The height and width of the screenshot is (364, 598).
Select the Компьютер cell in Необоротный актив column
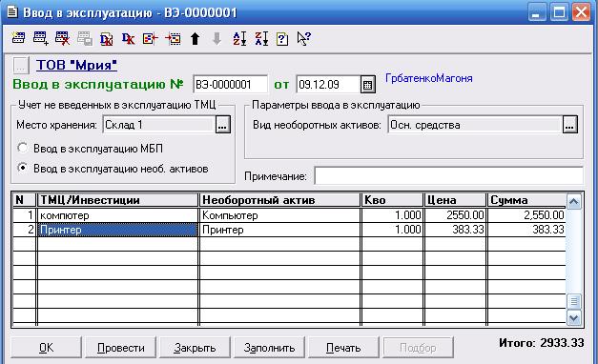tap(280, 215)
